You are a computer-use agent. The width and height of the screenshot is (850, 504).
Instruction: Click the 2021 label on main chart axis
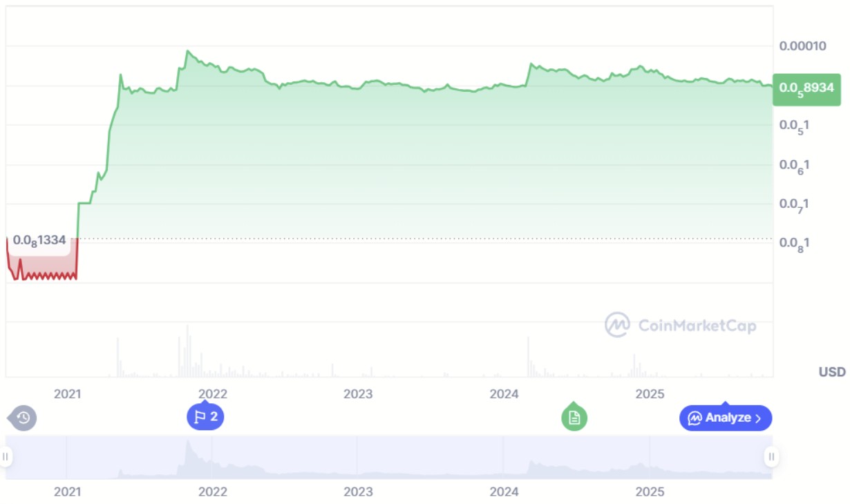coord(67,394)
